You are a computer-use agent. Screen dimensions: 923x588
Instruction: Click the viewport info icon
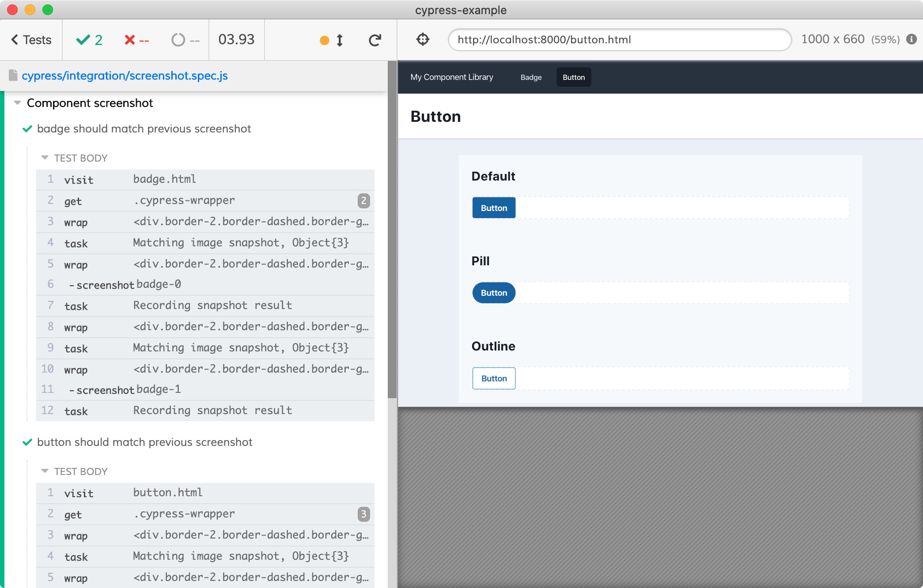pyautogui.click(x=912, y=39)
